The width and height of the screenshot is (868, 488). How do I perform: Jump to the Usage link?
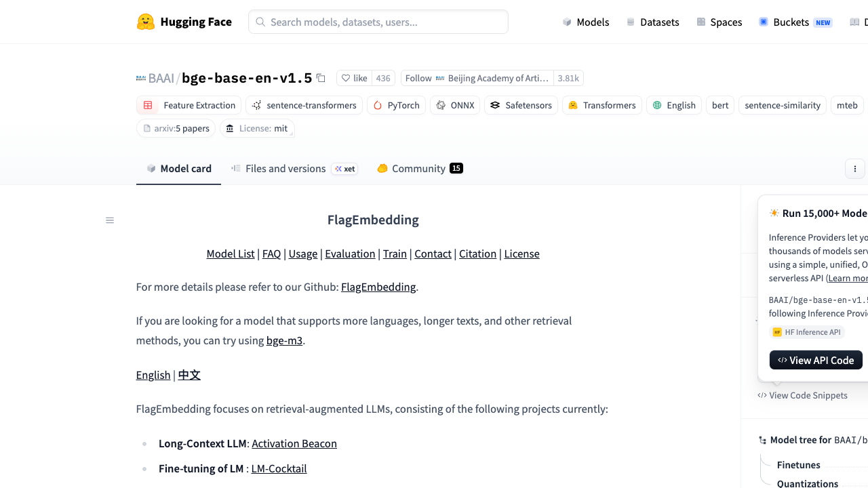tap(303, 253)
